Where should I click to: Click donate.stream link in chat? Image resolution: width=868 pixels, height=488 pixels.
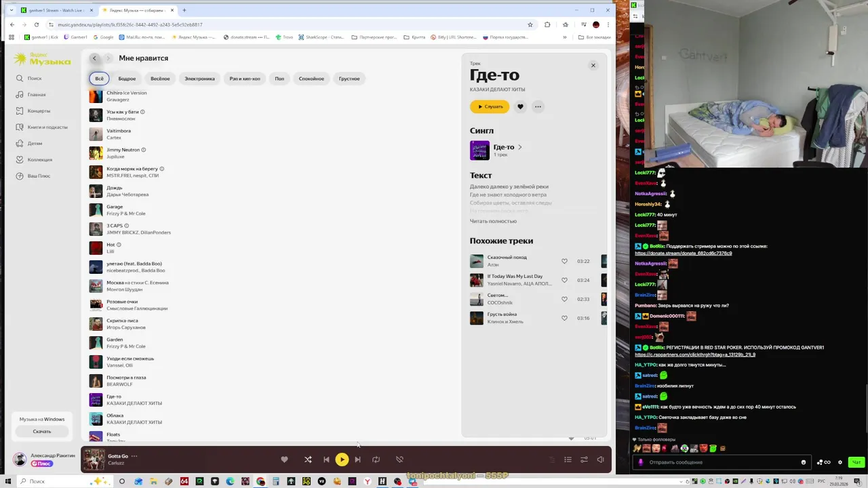pyautogui.click(x=684, y=253)
